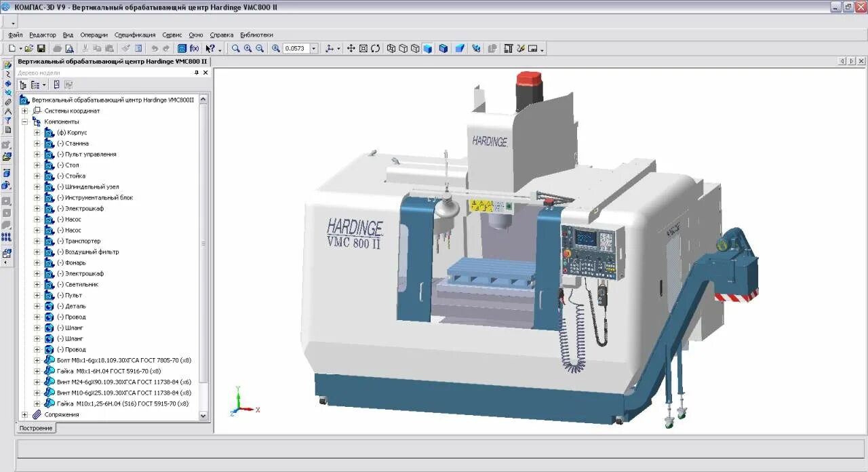Activate the context help pointer tool
The height and width of the screenshot is (472, 868).
[x=211, y=48]
